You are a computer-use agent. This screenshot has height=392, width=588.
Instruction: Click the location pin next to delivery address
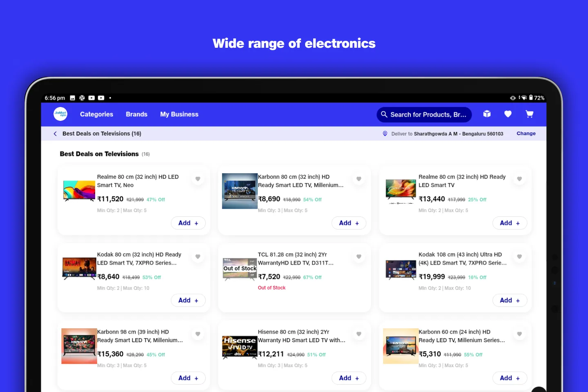point(385,134)
